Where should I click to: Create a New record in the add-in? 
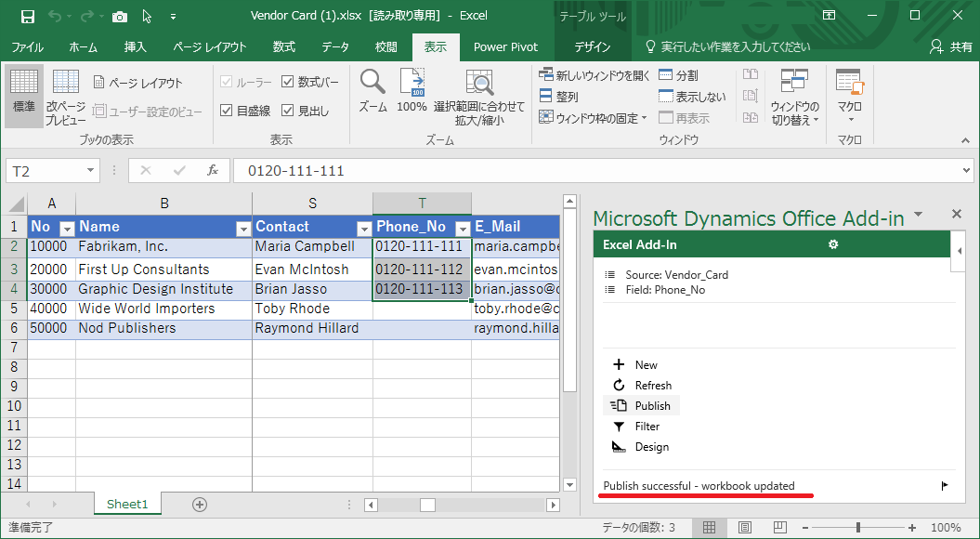(x=634, y=364)
